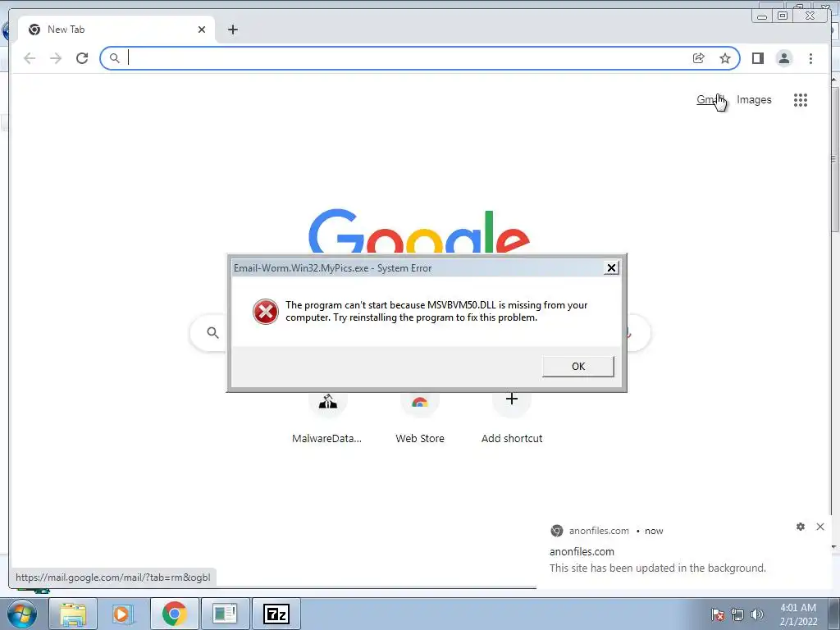Click the volume speaker tray icon
Image resolution: width=840 pixels, height=630 pixels.
tap(757, 614)
